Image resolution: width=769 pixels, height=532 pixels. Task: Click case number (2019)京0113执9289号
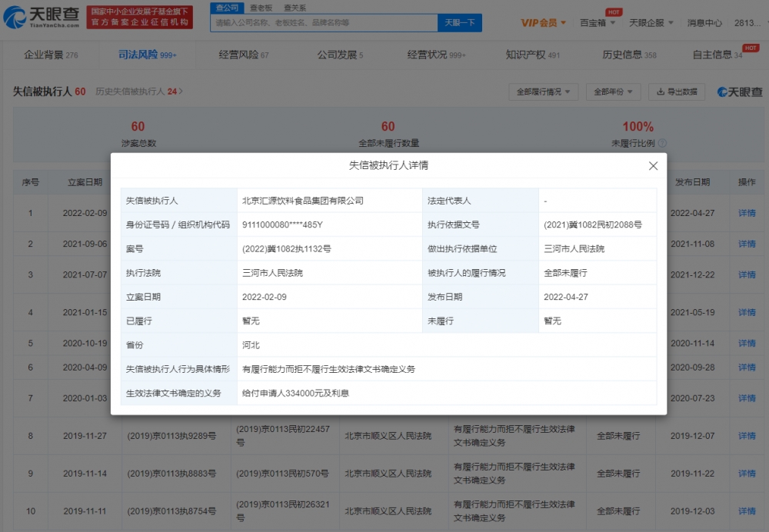pos(171,436)
